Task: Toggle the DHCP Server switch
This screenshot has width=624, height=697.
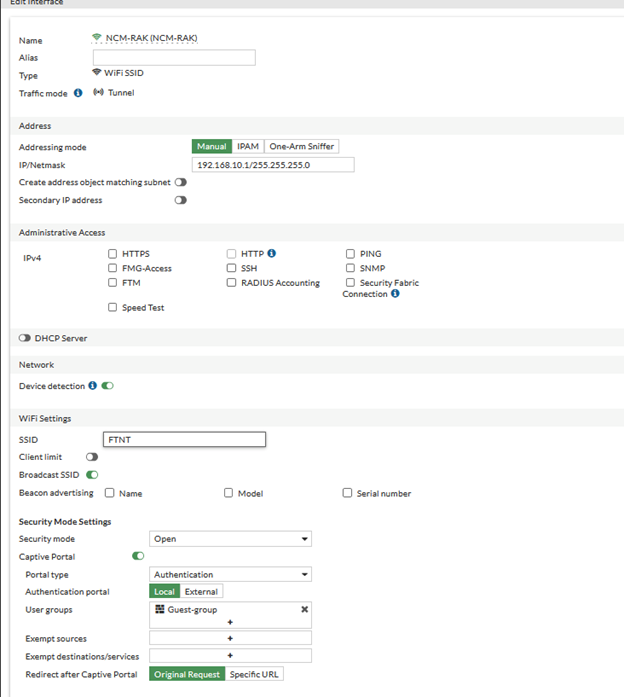Action: click(x=25, y=338)
